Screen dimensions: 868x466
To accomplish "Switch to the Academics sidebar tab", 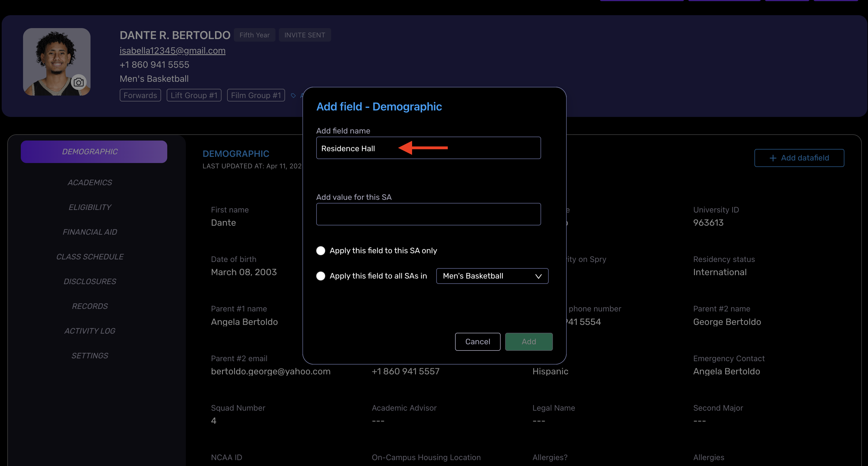I will pos(90,182).
